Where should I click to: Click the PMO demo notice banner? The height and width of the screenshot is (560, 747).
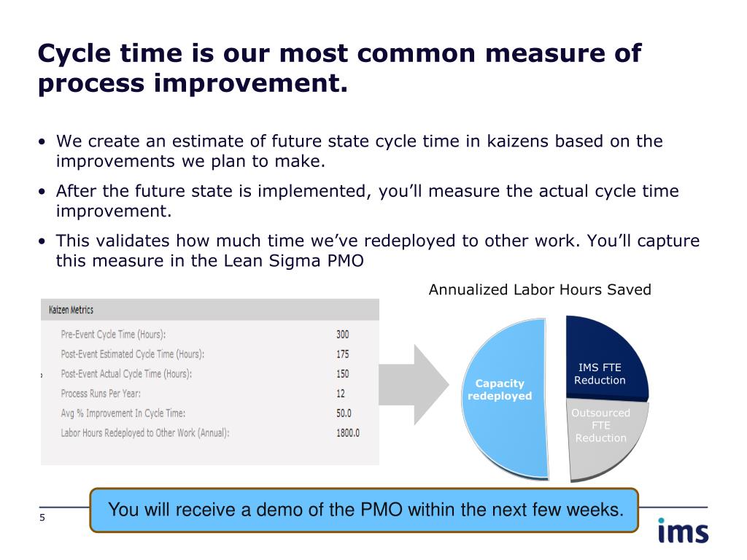tap(365, 510)
